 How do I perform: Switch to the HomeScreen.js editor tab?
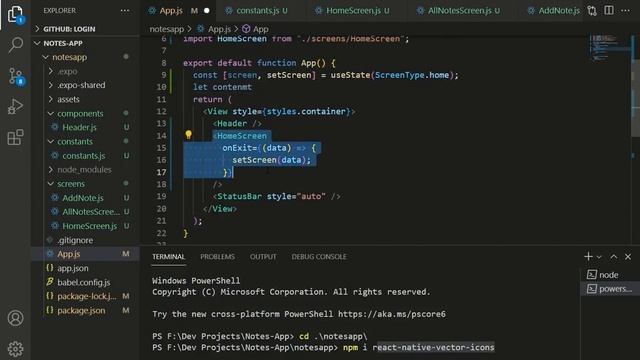pos(353,11)
